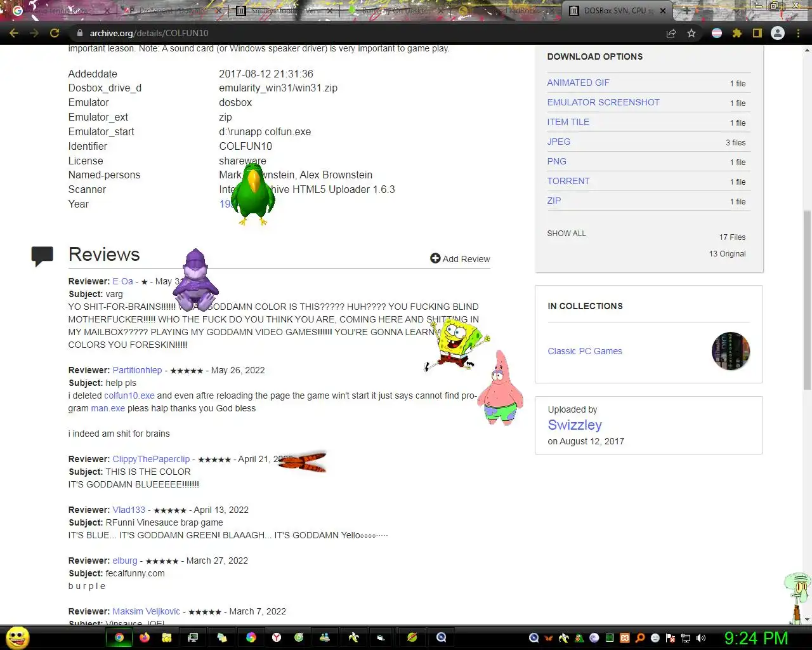Screen dimensions: 812x650
Task: Switch to the Butterfly On Desktop tab
Action: pyautogui.click(x=395, y=11)
